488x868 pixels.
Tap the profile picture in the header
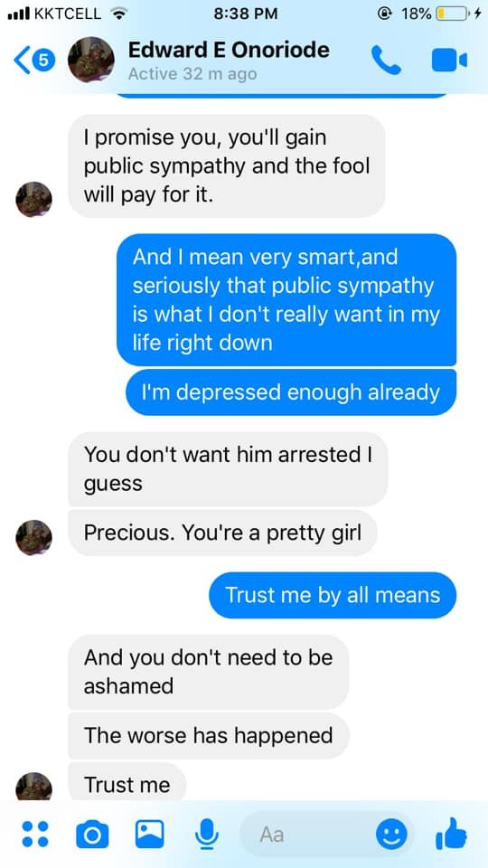[91, 60]
